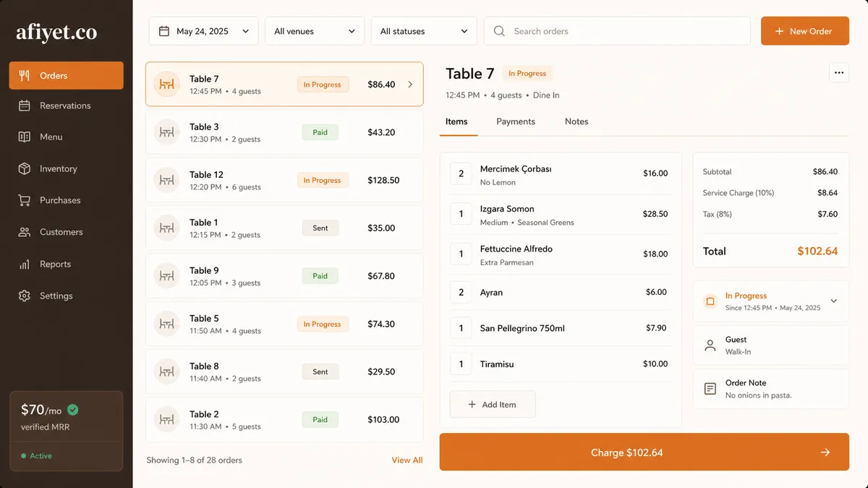Select the Table 1 order row
The width and height of the screenshot is (868, 488).
point(284,228)
